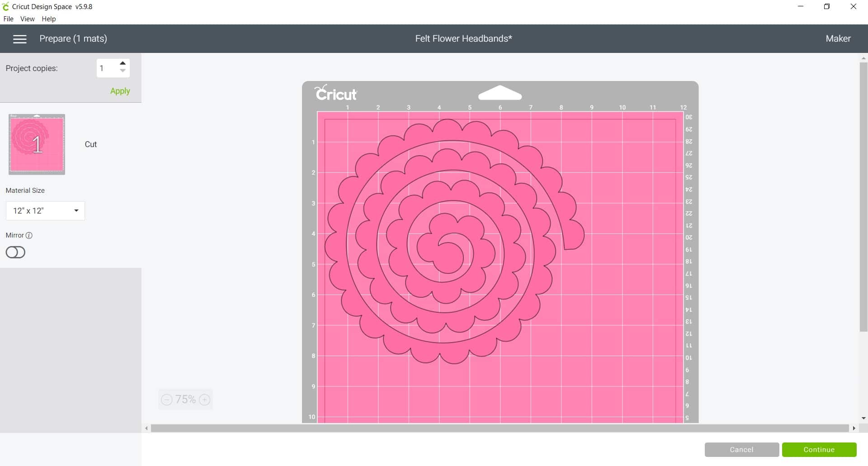
Task: Click the 75% zoom level indicator
Action: point(185,399)
